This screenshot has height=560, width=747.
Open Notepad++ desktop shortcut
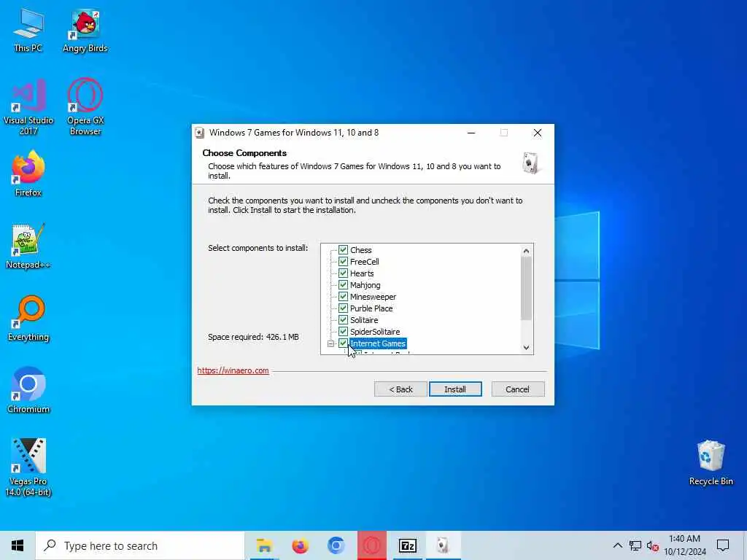(28, 246)
